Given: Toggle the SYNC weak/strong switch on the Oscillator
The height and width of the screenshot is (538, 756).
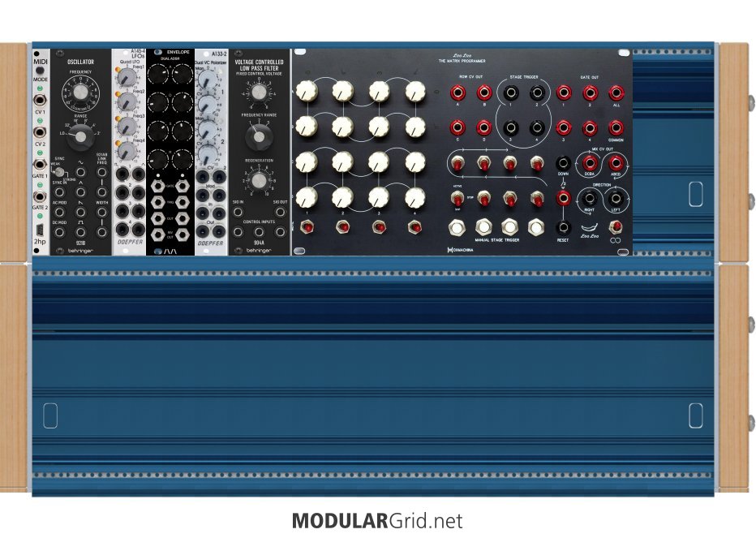Looking at the screenshot, I should click(61, 172).
